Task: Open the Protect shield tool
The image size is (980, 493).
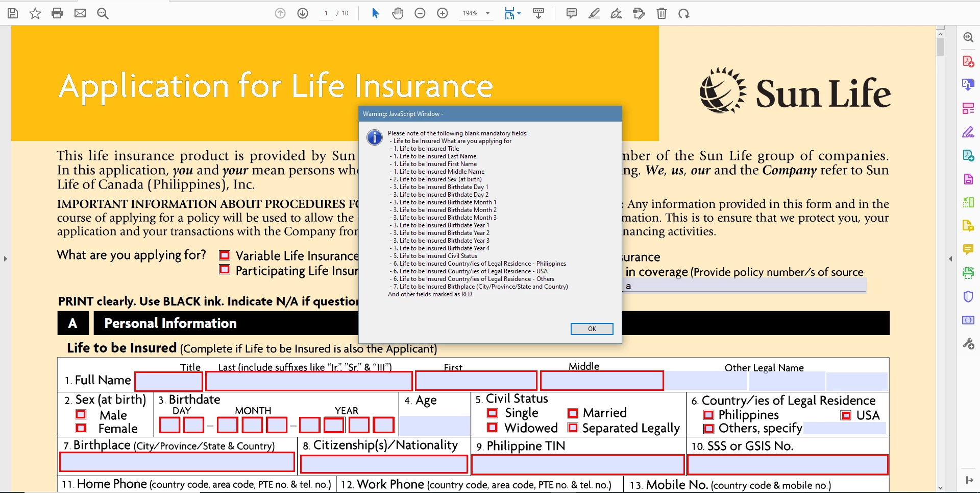Action: [968, 296]
